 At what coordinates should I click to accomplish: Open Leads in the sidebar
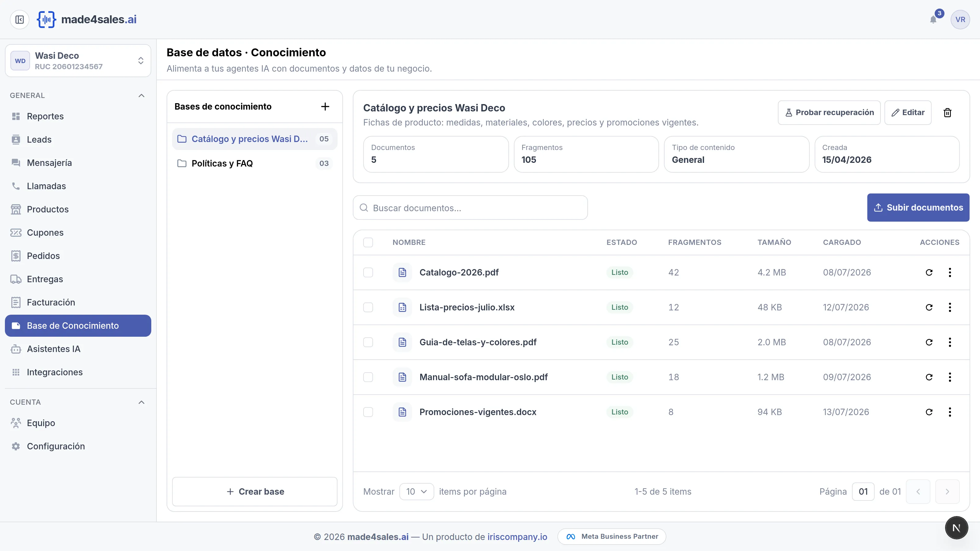[x=78, y=140]
